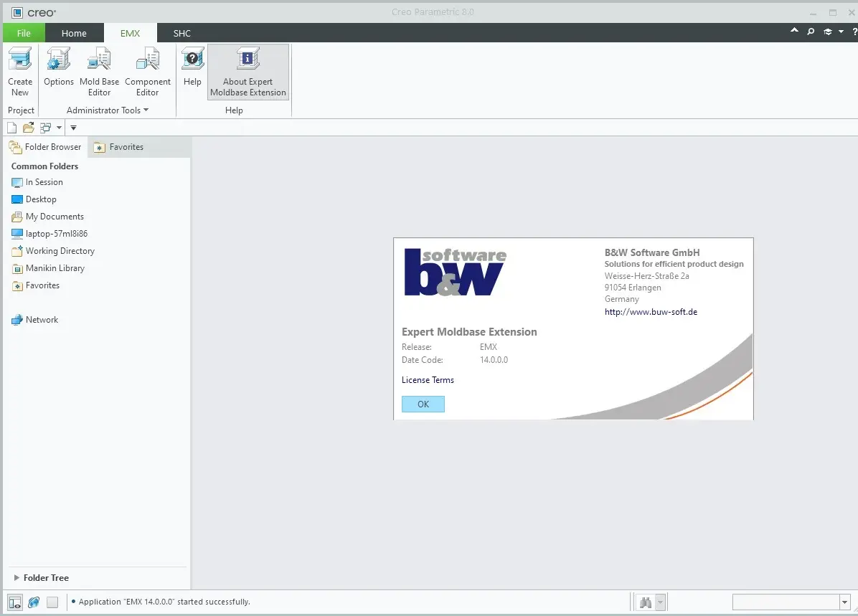Go to the Working Directory
This screenshot has height=616, width=858.
[x=53, y=251]
